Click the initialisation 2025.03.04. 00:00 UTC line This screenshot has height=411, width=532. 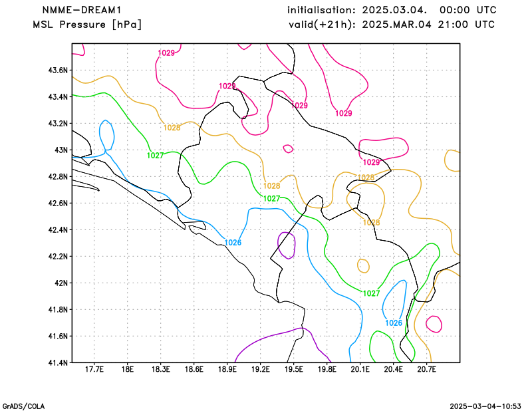click(392, 10)
